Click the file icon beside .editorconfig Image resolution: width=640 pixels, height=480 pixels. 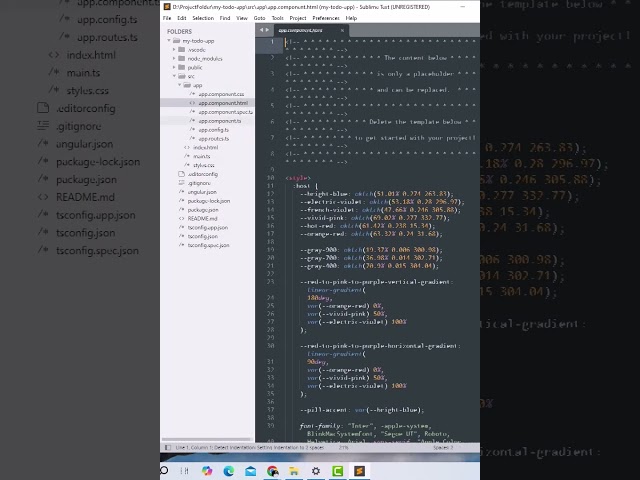pyautogui.click(x=181, y=174)
